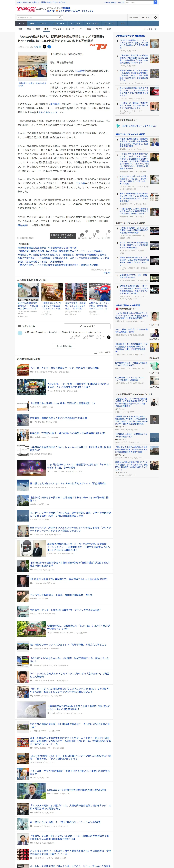Click the commenter's smiley avatar
Viewport: 174px width, 868px height.
(x=20, y=333)
